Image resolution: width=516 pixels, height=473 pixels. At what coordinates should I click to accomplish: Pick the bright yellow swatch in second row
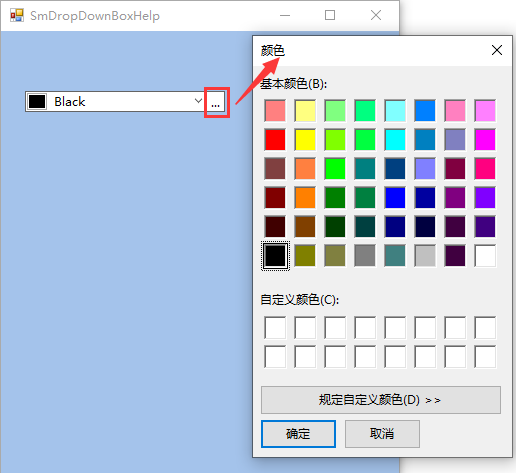coord(305,140)
